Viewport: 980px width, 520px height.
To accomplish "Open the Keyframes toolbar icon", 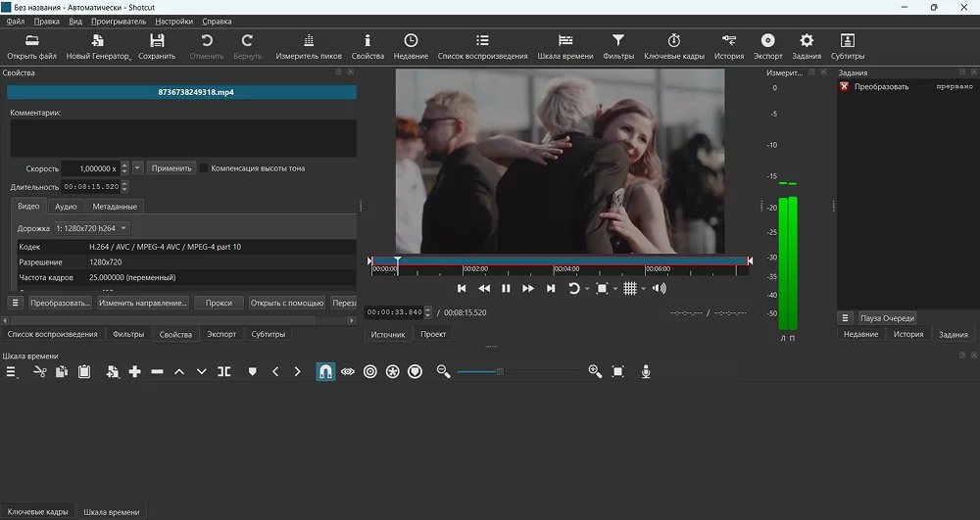I will (x=673, y=46).
